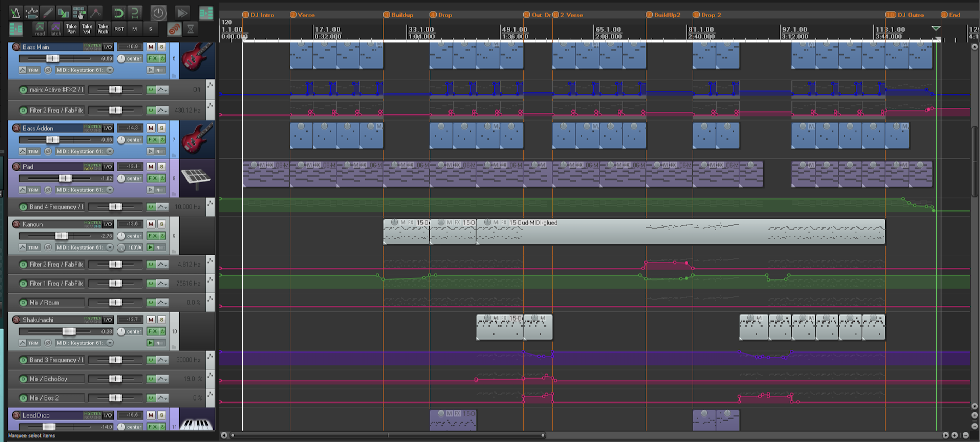The height and width of the screenshot is (442, 980).
Task: Open automation mode menu for Filter 1 Freq
Action: tap(162, 283)
